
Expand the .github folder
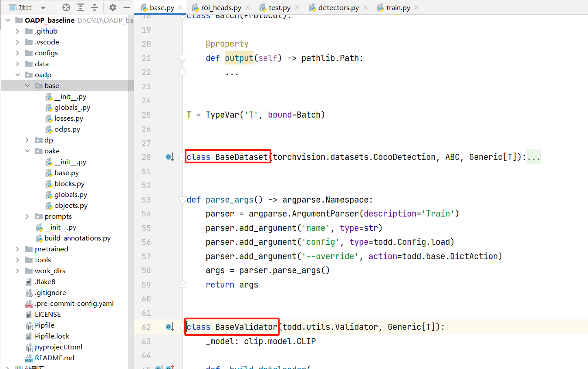point(17,31)
